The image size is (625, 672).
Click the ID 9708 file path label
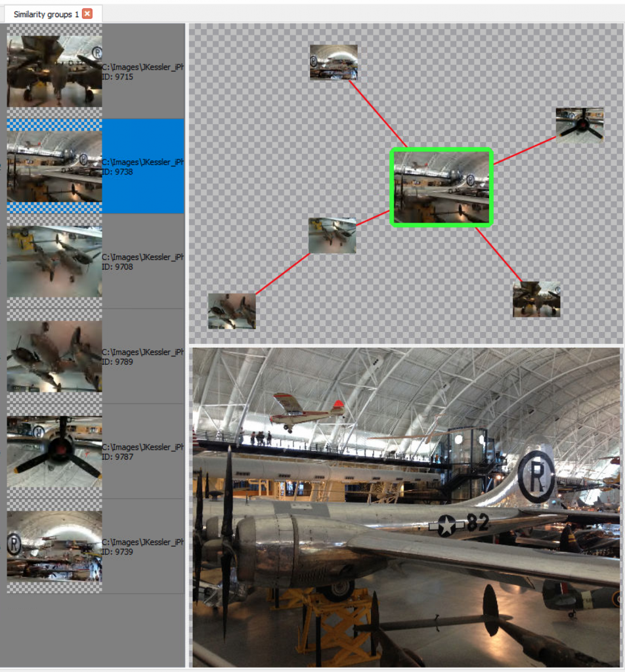pos(142,257)
